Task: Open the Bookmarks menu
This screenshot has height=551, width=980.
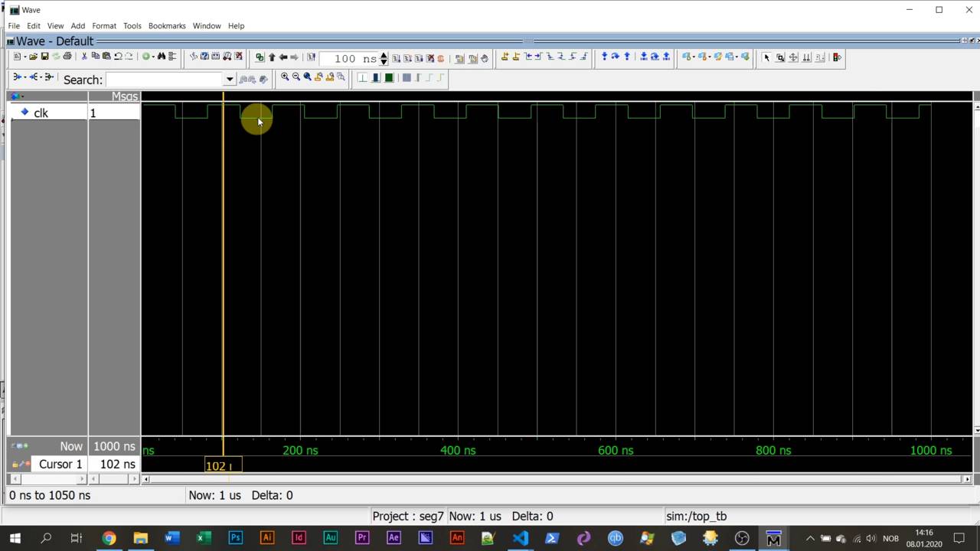Action: [x=167, y=26]
